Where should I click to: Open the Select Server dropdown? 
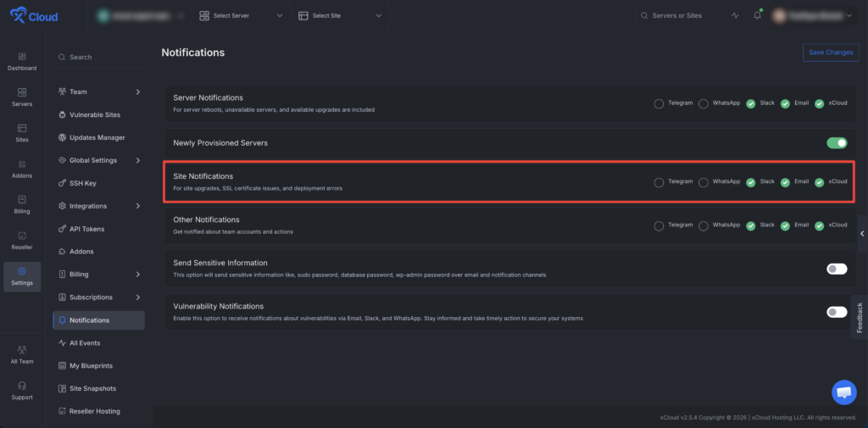pos(242,15)
